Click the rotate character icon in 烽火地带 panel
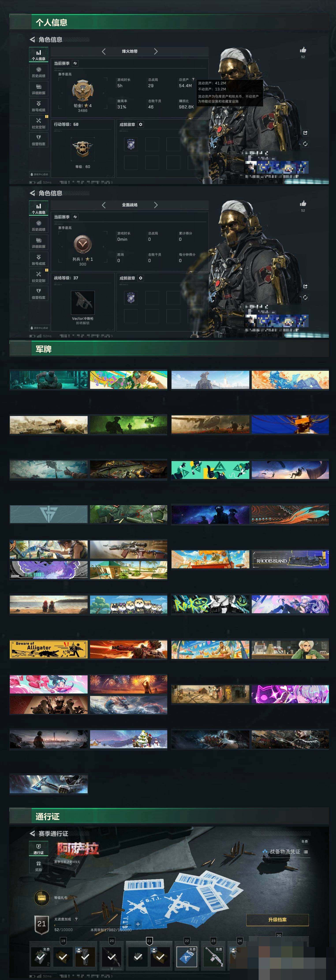This screenshot has height=980, width=336. point(305,144)
